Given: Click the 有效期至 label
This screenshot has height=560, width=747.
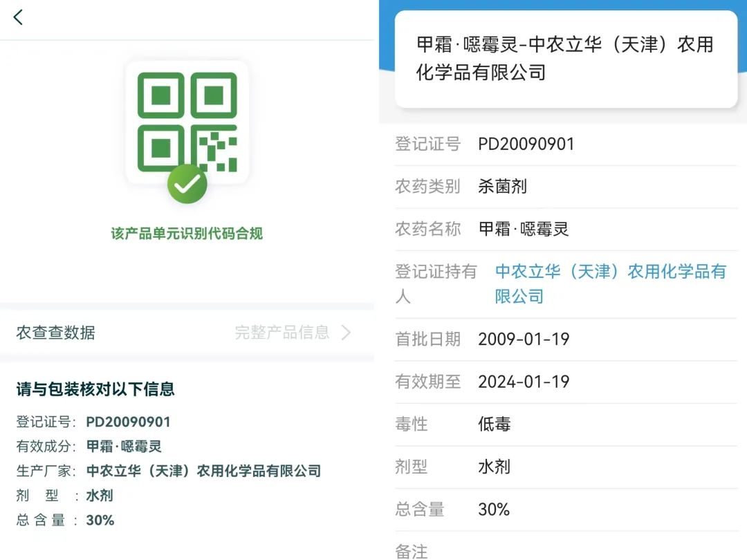Looking at the screenshot, I should tap(428, 382).
